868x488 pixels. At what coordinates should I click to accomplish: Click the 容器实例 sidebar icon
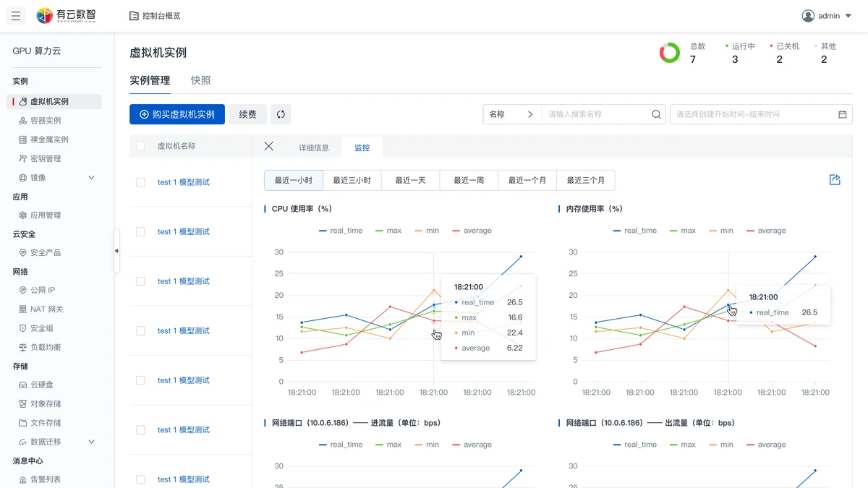tap(23, 121)
